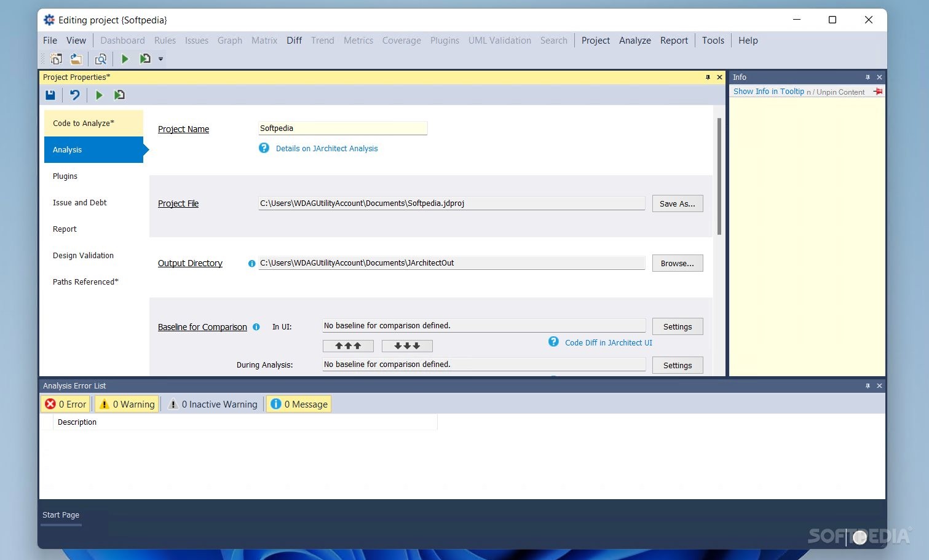Select the Plugins section in sidebar

(x=93, y=176)
